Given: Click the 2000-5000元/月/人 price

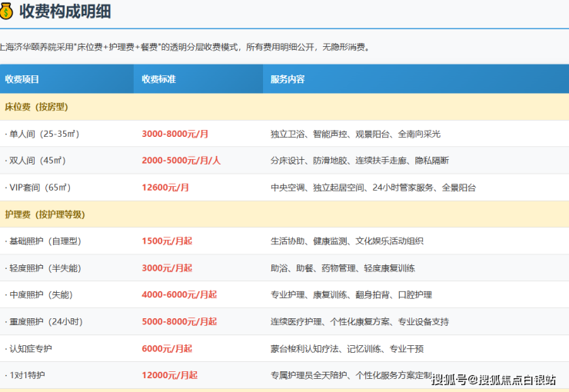Looking at the screenshot, I should 181,161.
